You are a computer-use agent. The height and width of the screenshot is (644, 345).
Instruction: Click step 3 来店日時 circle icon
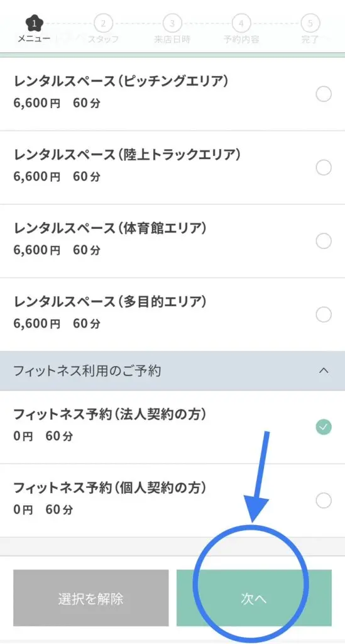point(172,23)
